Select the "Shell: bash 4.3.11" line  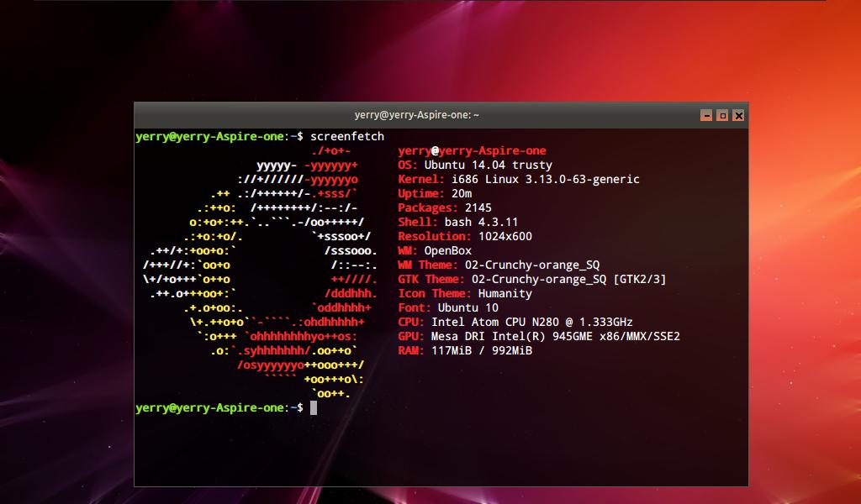[458, 222]
